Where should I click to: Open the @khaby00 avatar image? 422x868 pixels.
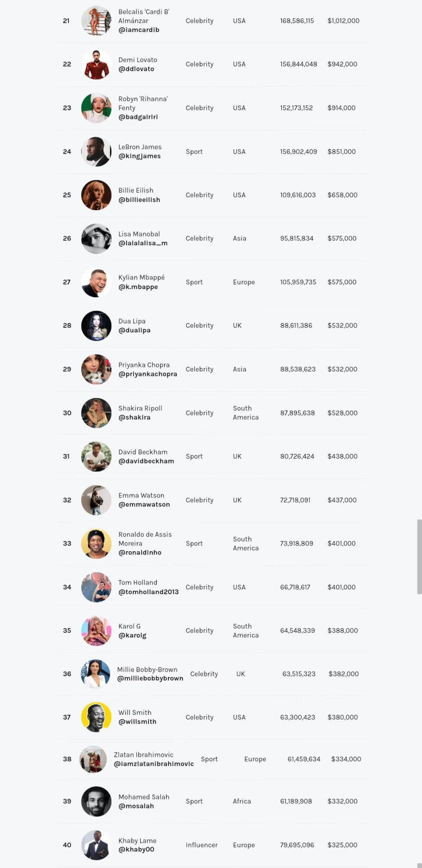96,845
